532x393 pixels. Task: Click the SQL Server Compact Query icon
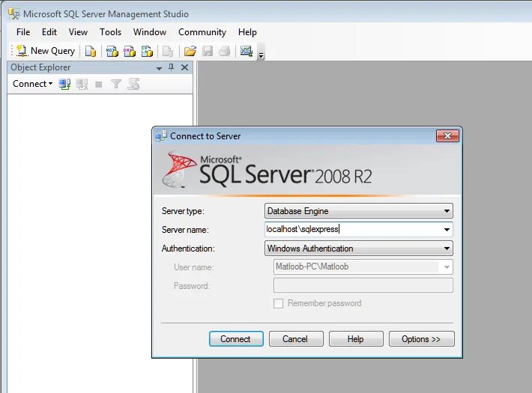click(x=168, y=51)
